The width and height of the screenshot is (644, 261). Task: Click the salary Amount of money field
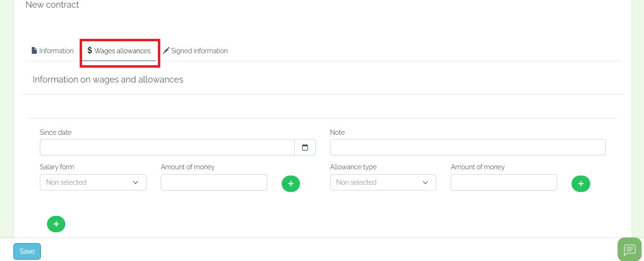tap(214, 182)
